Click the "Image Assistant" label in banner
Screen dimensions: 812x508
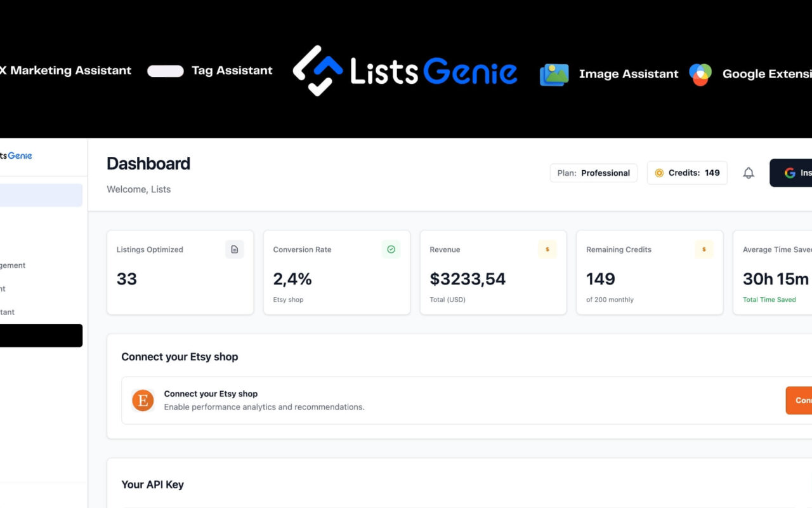coord(629,74)
